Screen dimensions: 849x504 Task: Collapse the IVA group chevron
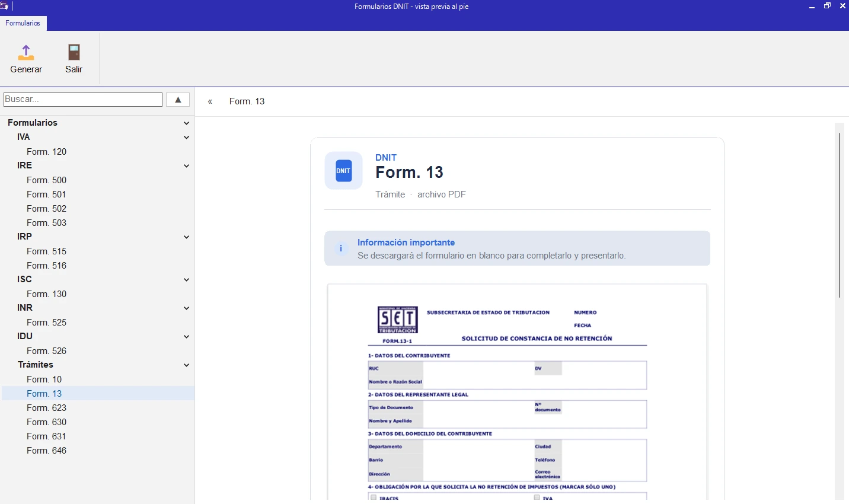pyautogui.click(x=186, y=138)
